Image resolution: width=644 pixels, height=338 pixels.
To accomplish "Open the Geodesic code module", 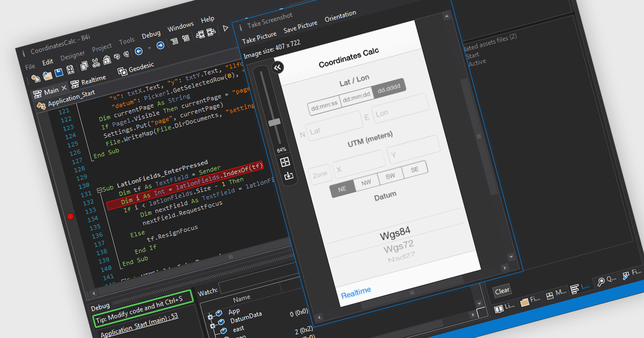I will coord(141,68).
